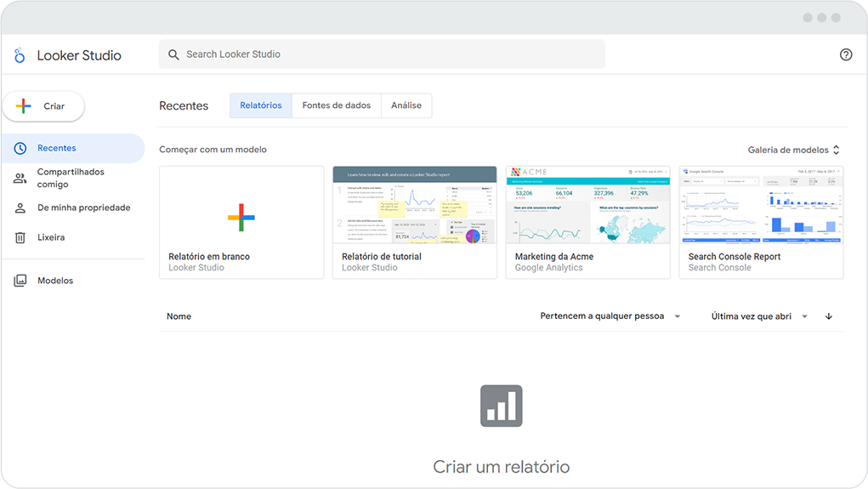Click the Google Analytics subtitle text
868x489 pixels.
[548, 268]
